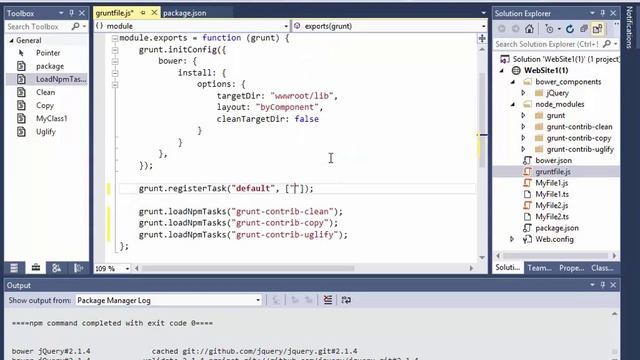Open Toolbox tab icon at panel bottom

click(x=36, y=268)
